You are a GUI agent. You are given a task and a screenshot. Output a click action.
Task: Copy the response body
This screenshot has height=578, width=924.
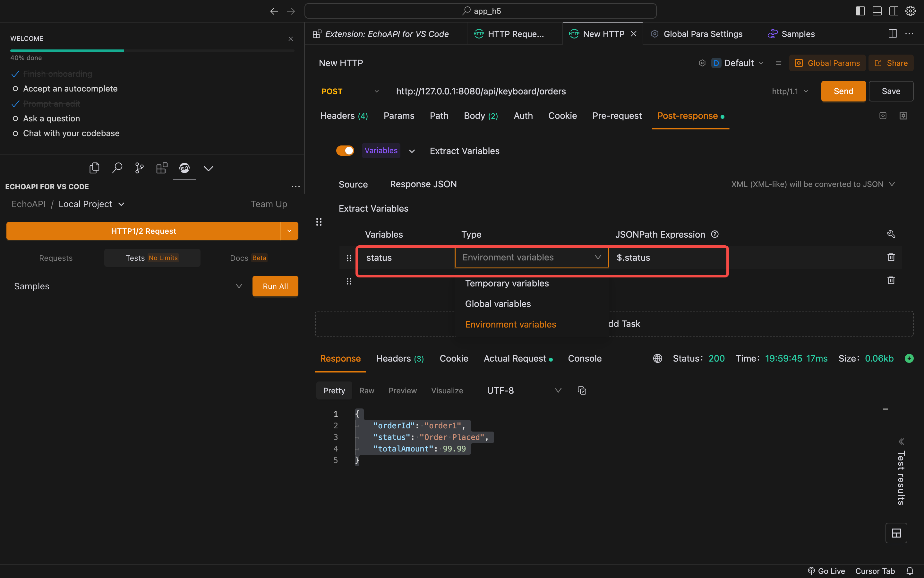coord(582,390)
